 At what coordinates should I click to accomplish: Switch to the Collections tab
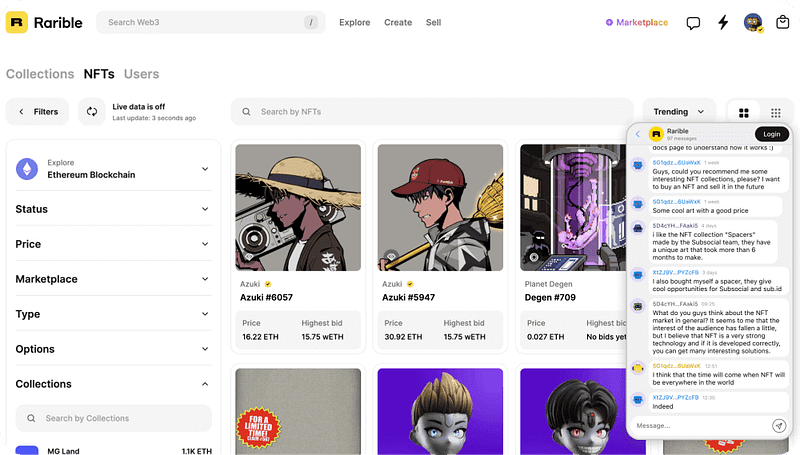(x=40, y=74)
